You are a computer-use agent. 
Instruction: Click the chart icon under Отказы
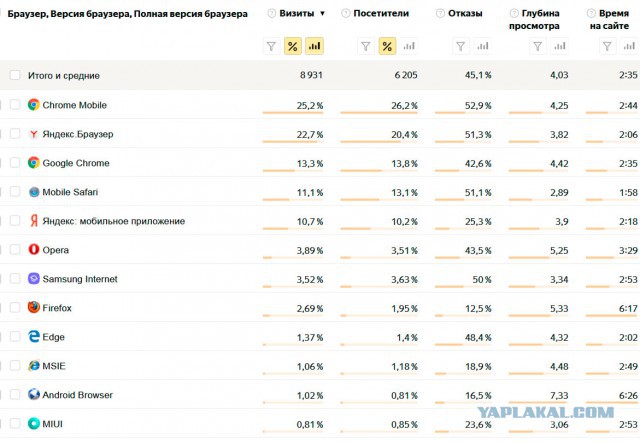pos(483,46)
